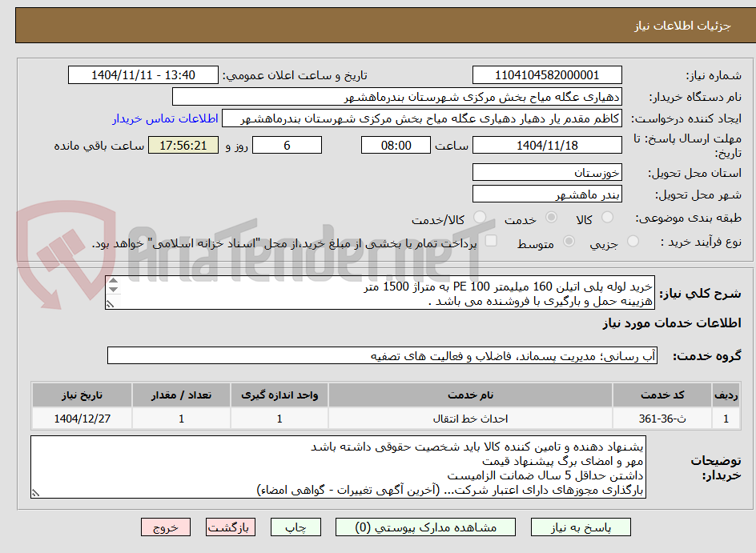This screenshot has width=756, height=553.
Task: Click the deadline hour field 08:00
Action: pyautogui.click(x=396, y=145)
